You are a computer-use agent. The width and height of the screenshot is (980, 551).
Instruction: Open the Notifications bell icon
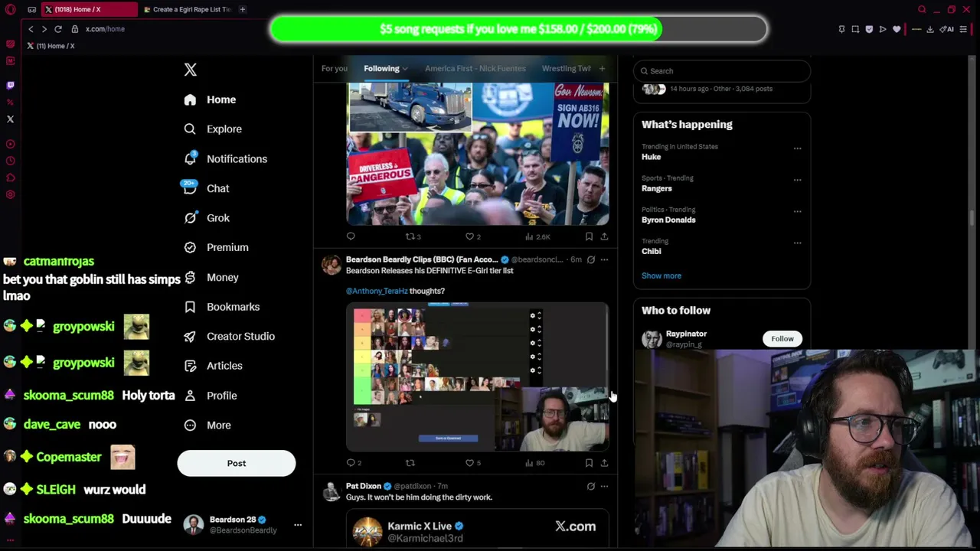190,158
